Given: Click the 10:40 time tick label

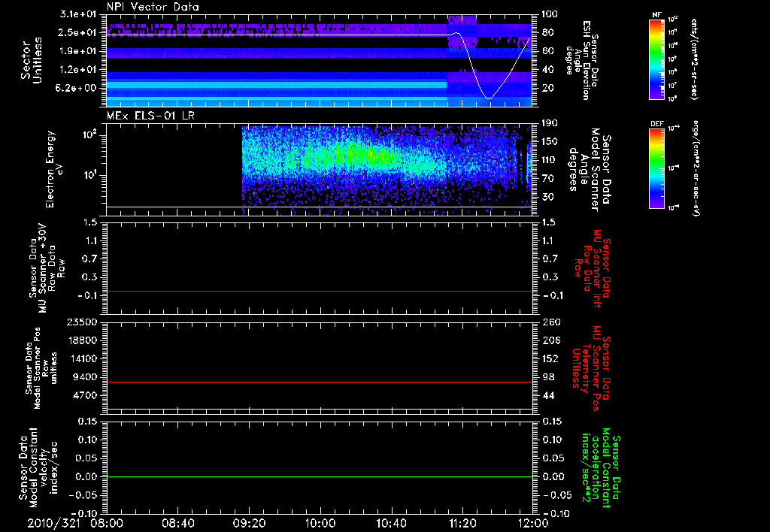Looking at the screenshot, I should 391,523.
